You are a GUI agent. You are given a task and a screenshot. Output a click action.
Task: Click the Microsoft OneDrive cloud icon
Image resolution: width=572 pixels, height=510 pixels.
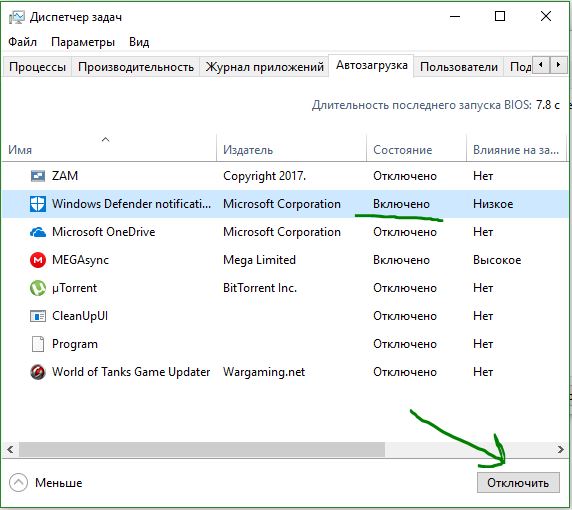[38, 232]
